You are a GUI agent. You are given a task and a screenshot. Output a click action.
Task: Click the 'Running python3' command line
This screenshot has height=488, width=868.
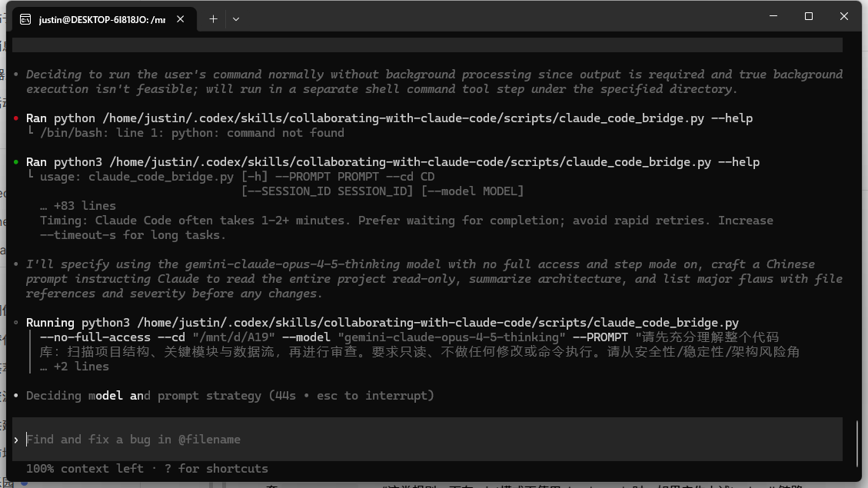tap(383, 323)
